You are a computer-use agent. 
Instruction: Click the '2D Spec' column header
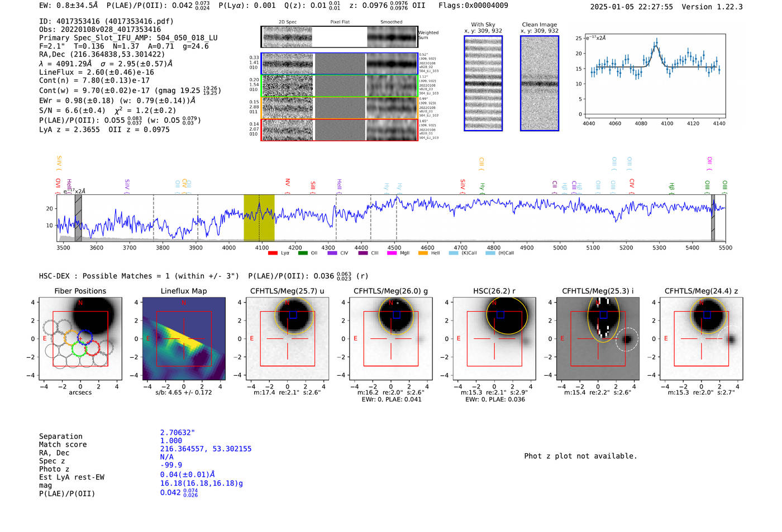(x=288, y=22)
